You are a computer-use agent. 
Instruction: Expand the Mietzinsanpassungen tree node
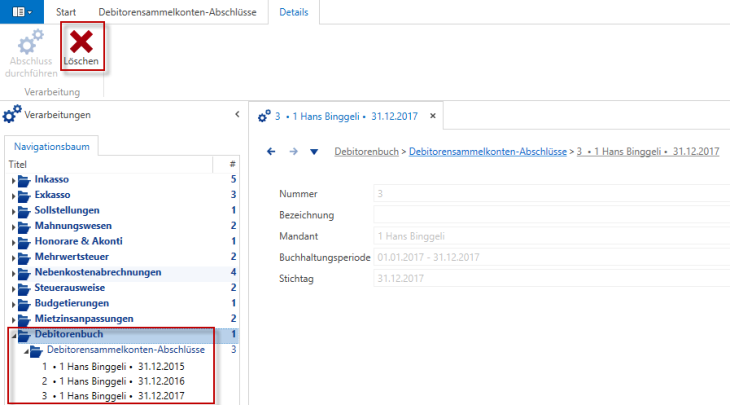[x=13, y=320]
